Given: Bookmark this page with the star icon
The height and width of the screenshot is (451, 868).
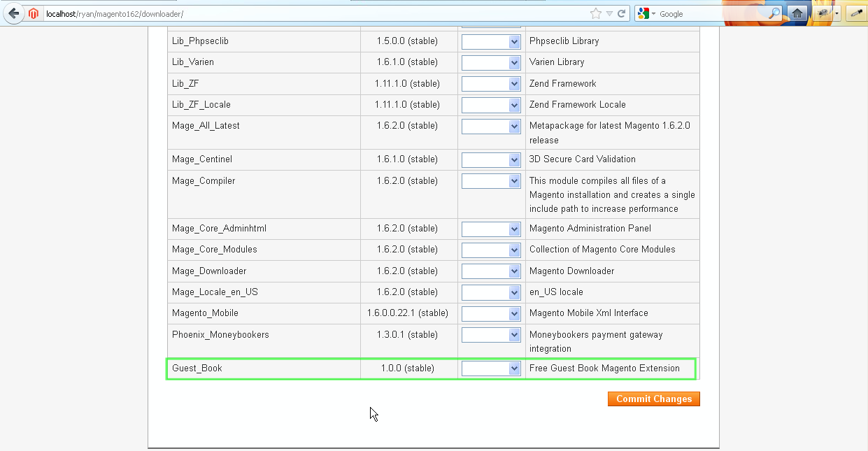Looking at the screenshot, I should [x=595, y=13].
